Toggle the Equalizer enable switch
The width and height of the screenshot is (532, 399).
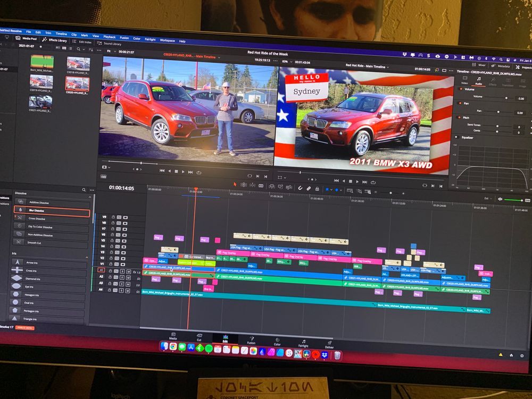(x=456, y=137)
